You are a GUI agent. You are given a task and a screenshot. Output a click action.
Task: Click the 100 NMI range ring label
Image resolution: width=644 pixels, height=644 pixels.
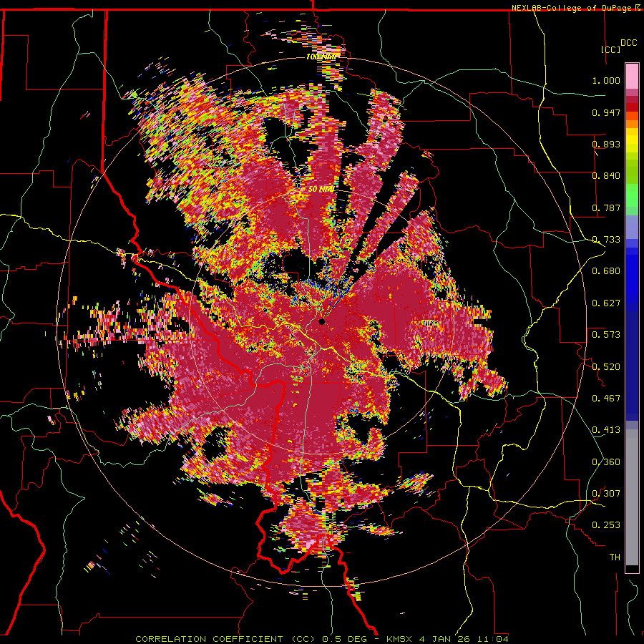coord(321,57)
